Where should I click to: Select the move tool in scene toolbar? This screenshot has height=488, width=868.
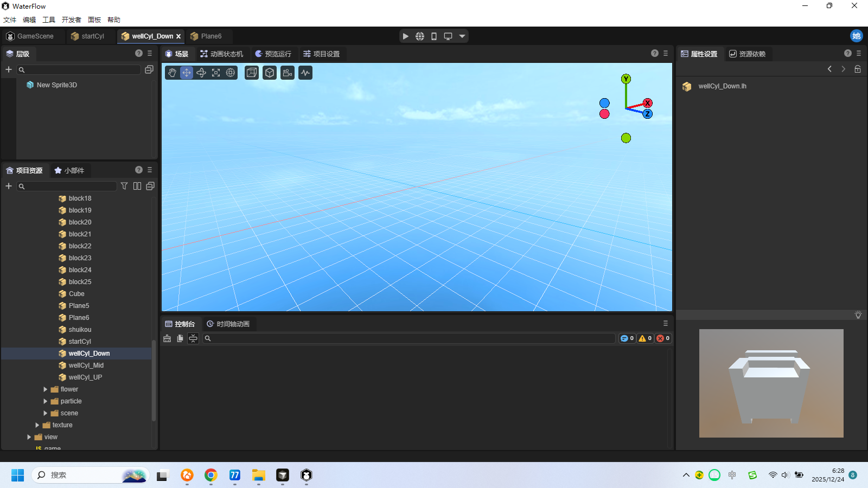click(187, 73)
